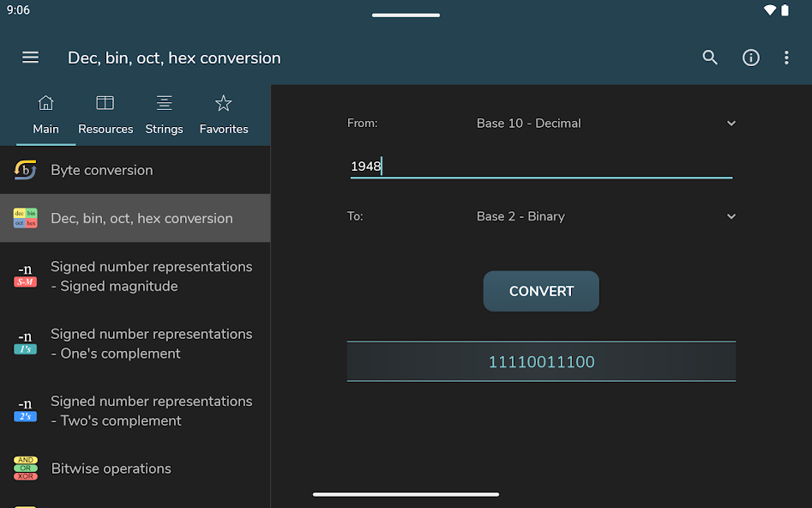
Task: Select the Main home icon
Action: pyautogui.click(x=45, y=103)
